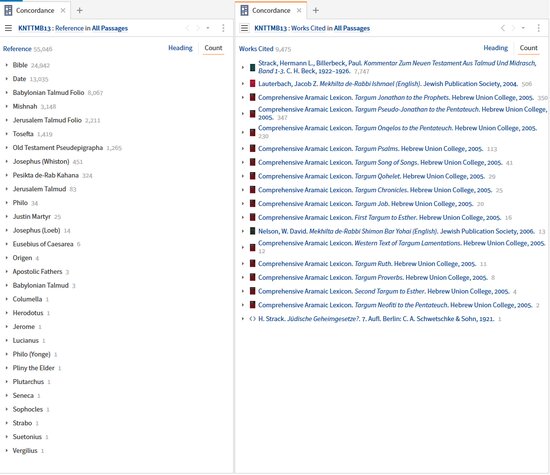Click the Reference 55,046 heading
The height and width of the screenshot is (475, 550).
[x=27, y=49]
